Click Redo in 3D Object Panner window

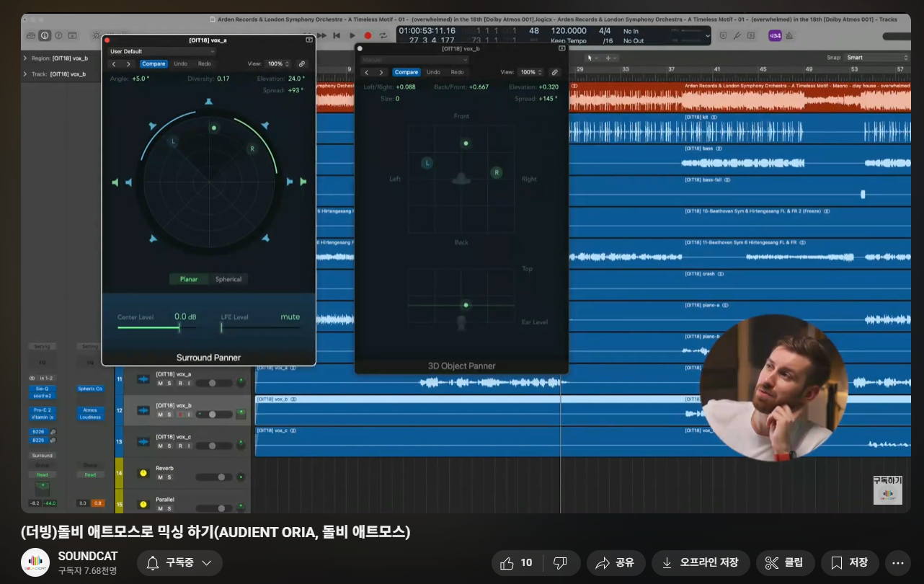pyautogui.click(x=458, y=72)
